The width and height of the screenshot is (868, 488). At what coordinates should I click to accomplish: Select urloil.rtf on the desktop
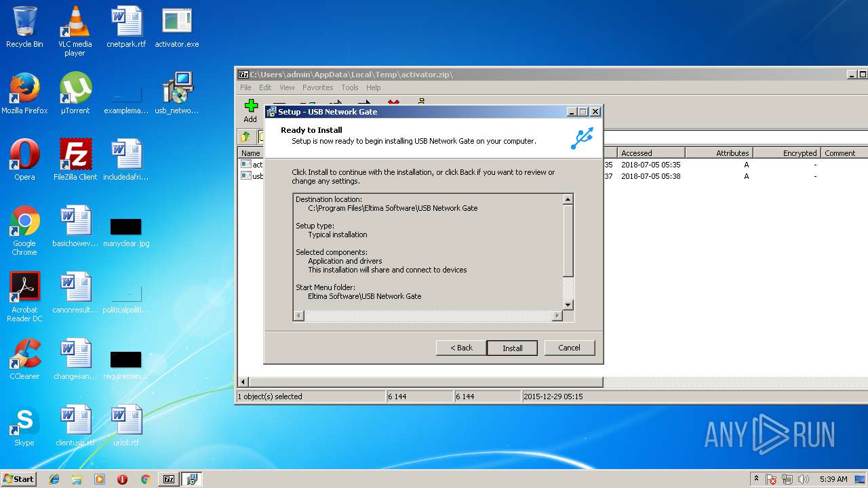click(126, 426)
